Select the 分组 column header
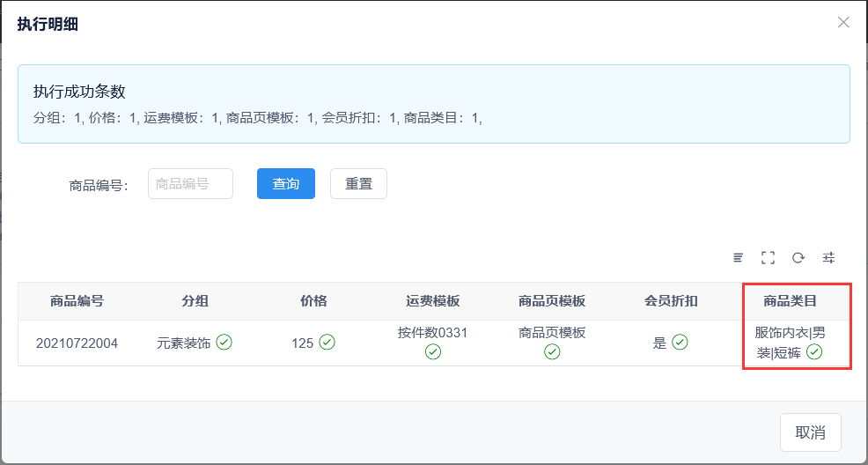Screen dimensions: 868x465 pos(195,301)
